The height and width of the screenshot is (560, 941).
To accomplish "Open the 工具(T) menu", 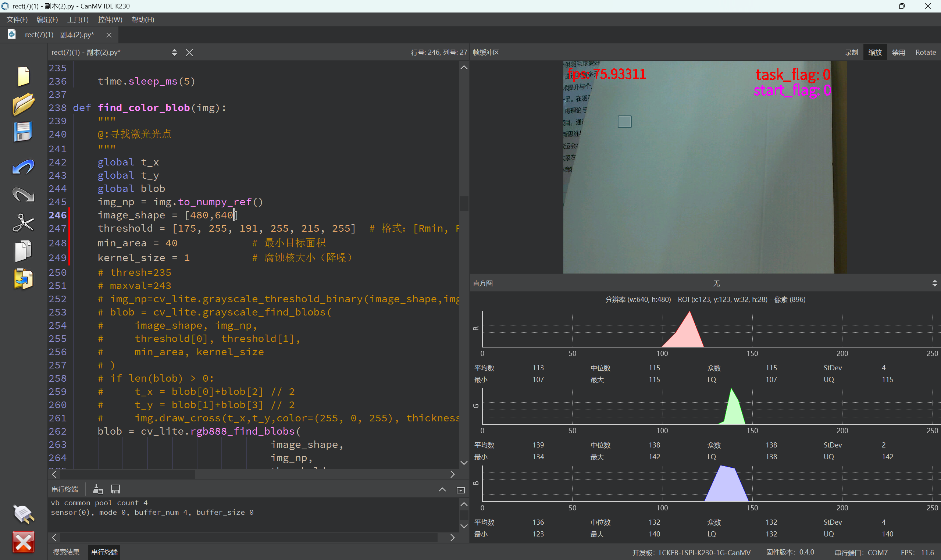I will coord(78,19).
